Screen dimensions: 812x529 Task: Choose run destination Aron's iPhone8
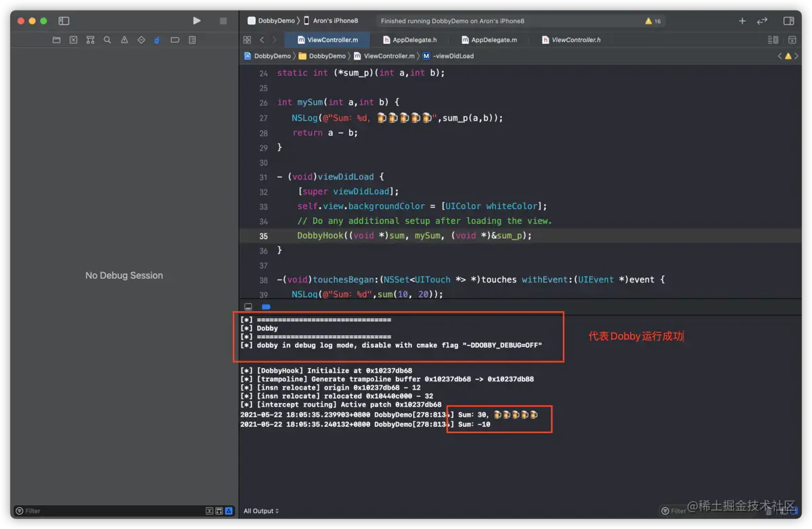tap(331, 21)
